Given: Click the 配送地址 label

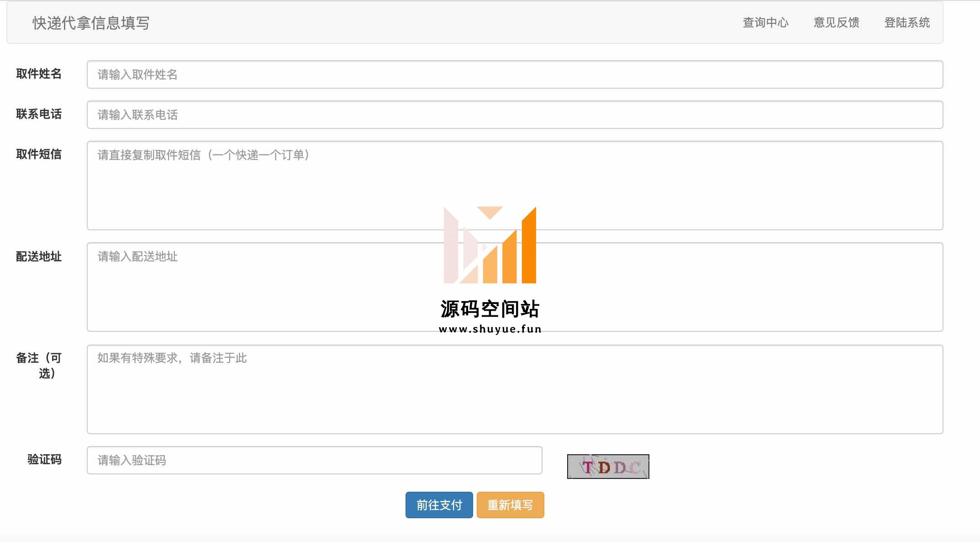Looking at the screenshot, I should click(39, 256).
